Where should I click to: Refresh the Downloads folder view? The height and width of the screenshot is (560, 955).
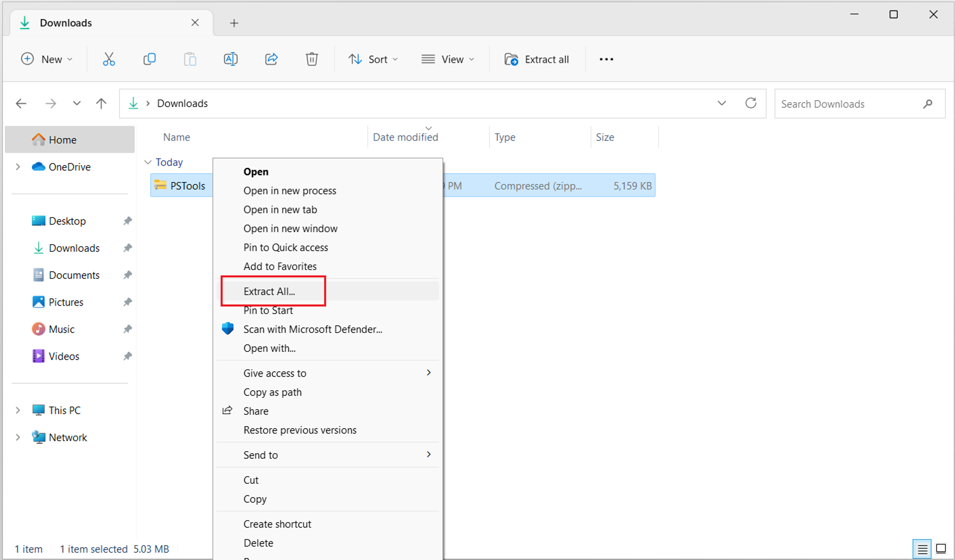pyautogui.click(x=751, y=103)
